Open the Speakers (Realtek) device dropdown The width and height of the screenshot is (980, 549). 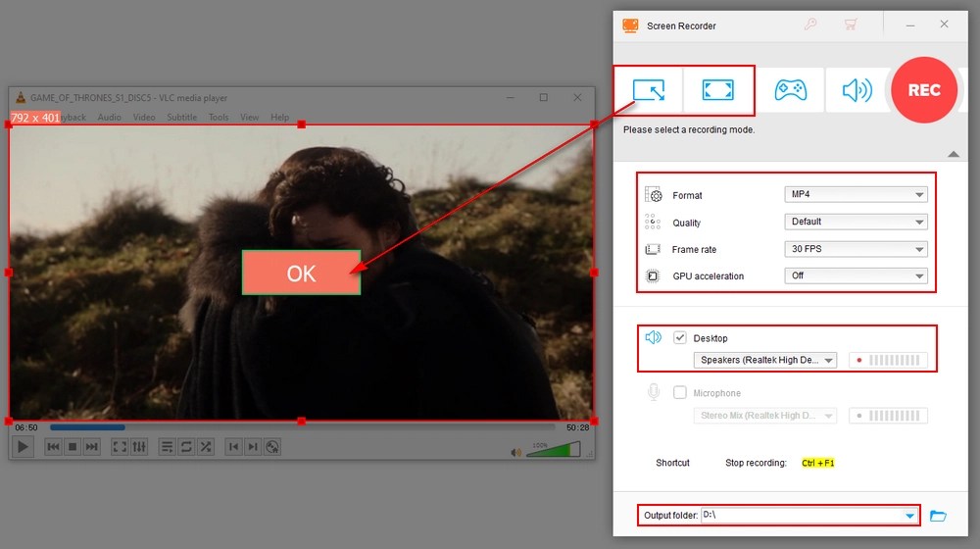tap(765, 360)
